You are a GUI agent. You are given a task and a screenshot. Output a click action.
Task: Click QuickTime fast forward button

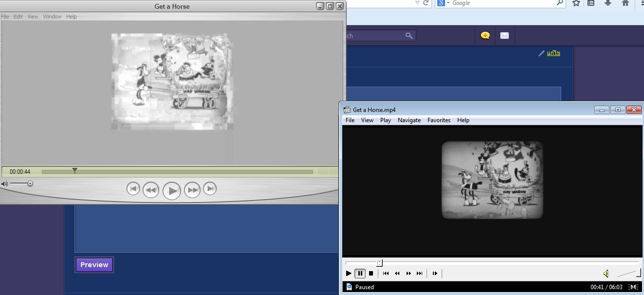click(193, 190)
